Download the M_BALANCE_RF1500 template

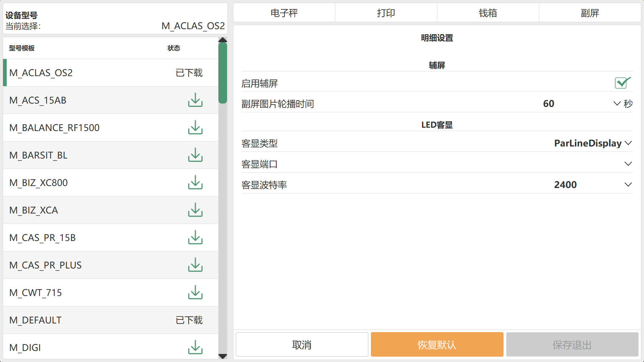pos(195,128)
